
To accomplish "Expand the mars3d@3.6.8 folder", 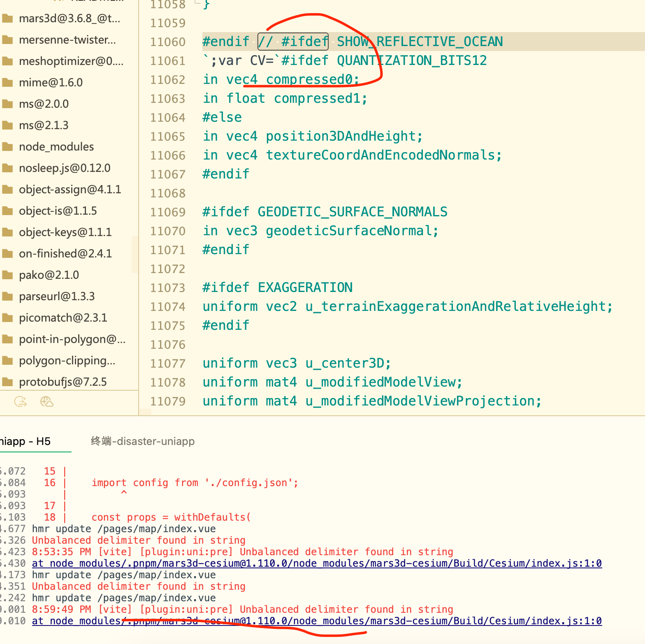I will point(69,19).
